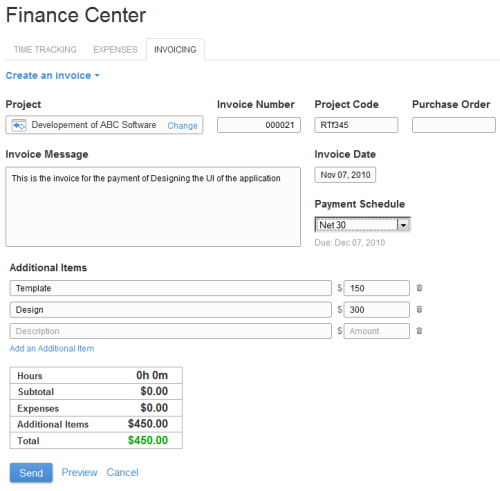Expand the Create an invoice menu
The image size is (500, 491).
pos(53,76)
